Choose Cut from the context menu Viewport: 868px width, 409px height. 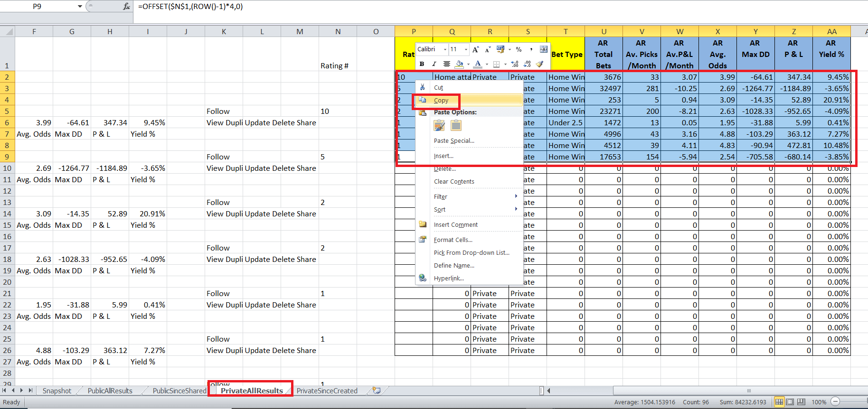point(469,88)
